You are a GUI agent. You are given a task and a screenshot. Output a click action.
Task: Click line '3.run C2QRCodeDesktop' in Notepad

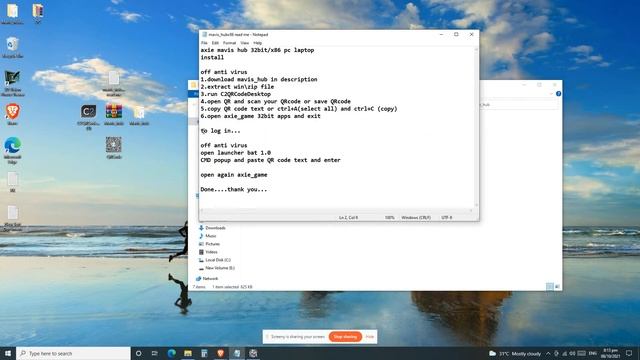click(236, 94)
